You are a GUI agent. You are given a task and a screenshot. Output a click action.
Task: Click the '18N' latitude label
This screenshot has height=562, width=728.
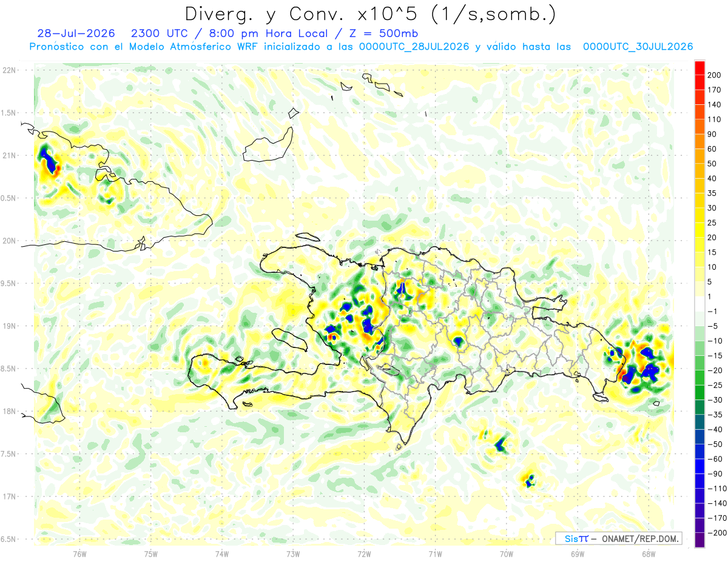point(8,411)
